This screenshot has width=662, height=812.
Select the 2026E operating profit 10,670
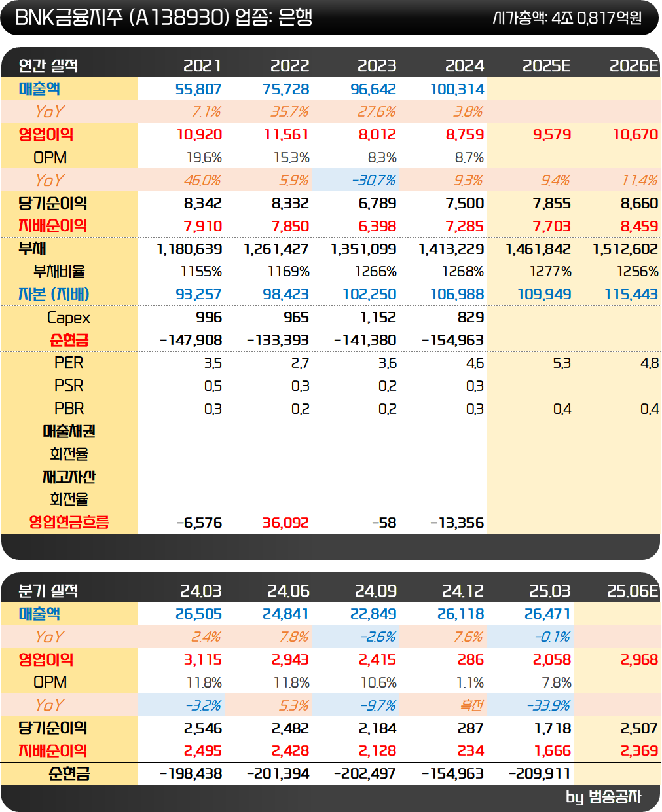point(635,135)
